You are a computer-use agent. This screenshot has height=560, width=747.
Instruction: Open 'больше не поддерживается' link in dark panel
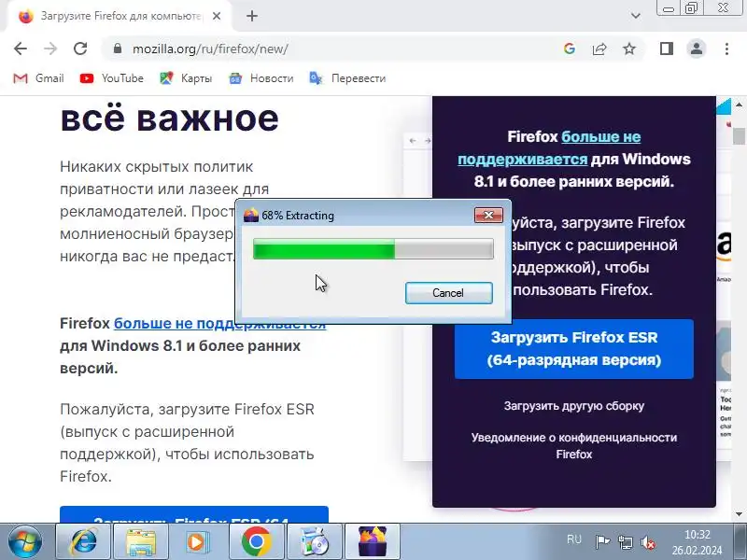click(x=549, y=147)
